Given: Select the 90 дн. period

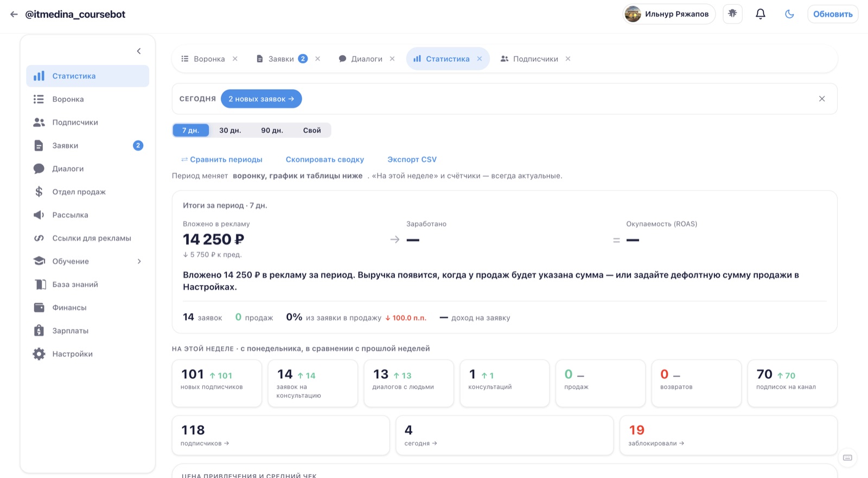Looking at the screenshot, I should click(x=272, y=130).
